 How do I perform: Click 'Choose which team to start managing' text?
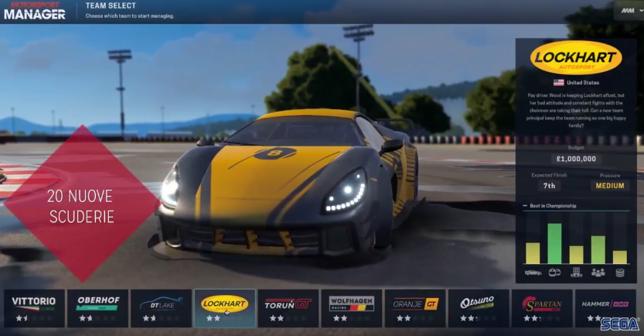[130, 16]
